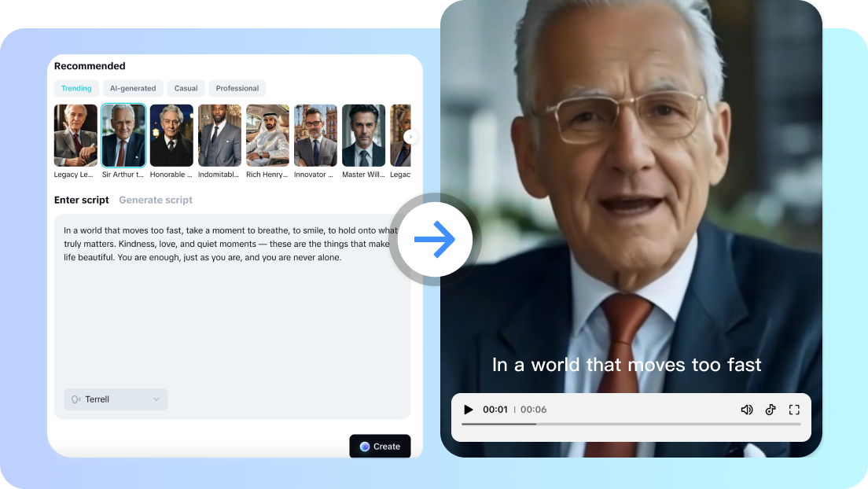
Task: Mute the video volume speaker icon
Action: pos(747,410)
